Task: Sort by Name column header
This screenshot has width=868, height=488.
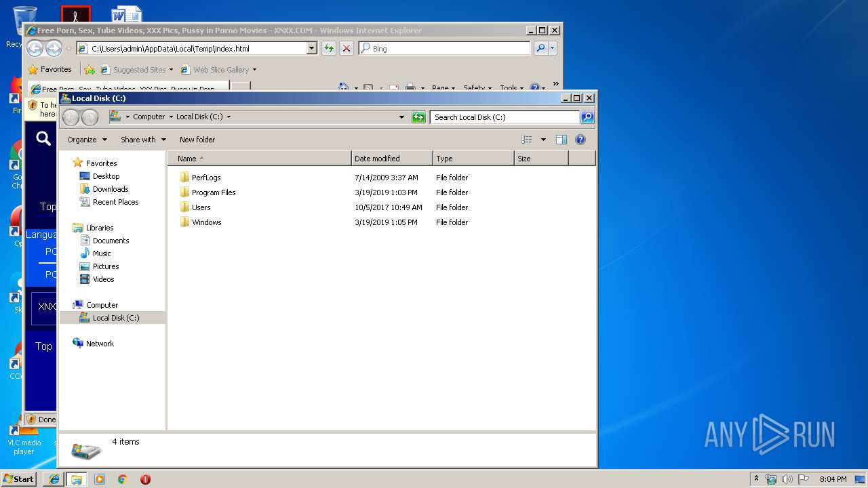Action: pos(260,159)
